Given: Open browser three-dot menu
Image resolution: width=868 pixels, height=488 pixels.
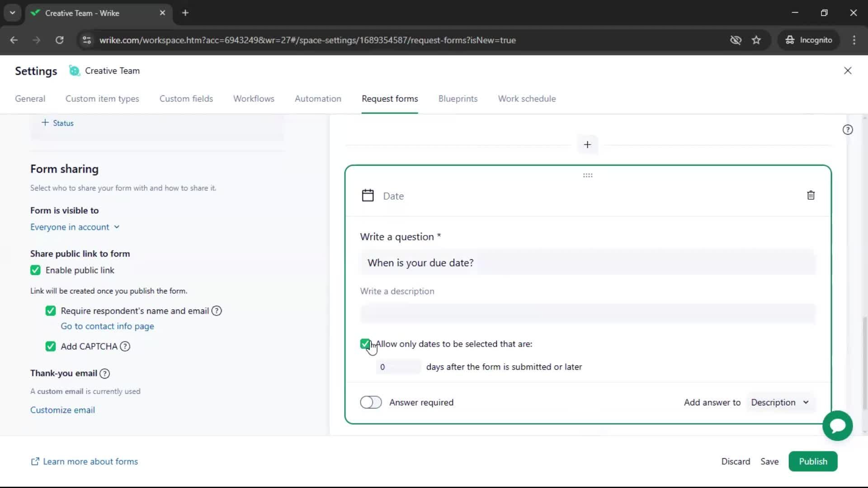Looking at the screenshot, I should pos(854,40).
